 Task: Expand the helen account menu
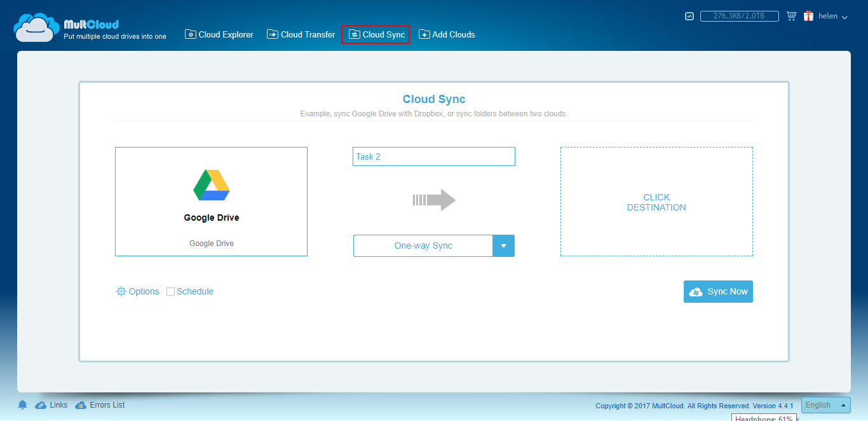click(833, 17)
